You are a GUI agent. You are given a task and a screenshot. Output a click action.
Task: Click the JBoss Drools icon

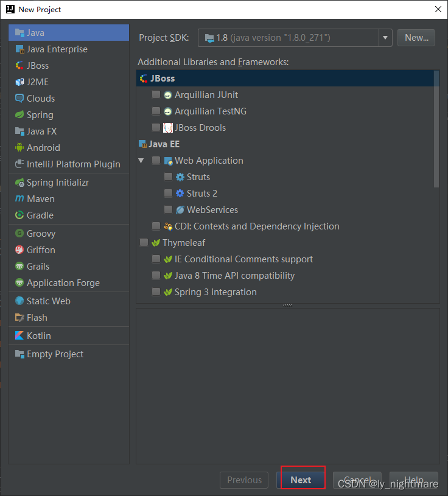167,128
